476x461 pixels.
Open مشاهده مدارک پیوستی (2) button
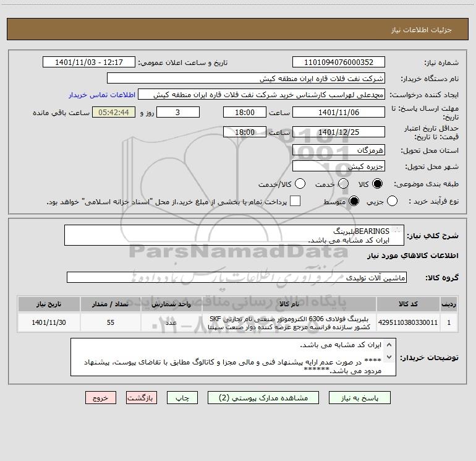click(263, 398)
